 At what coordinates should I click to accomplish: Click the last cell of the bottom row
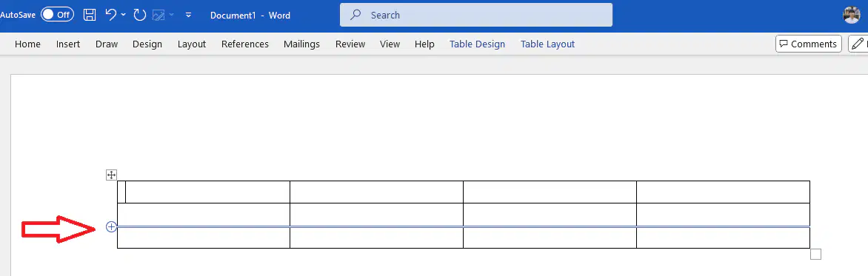tap(723, 238)
